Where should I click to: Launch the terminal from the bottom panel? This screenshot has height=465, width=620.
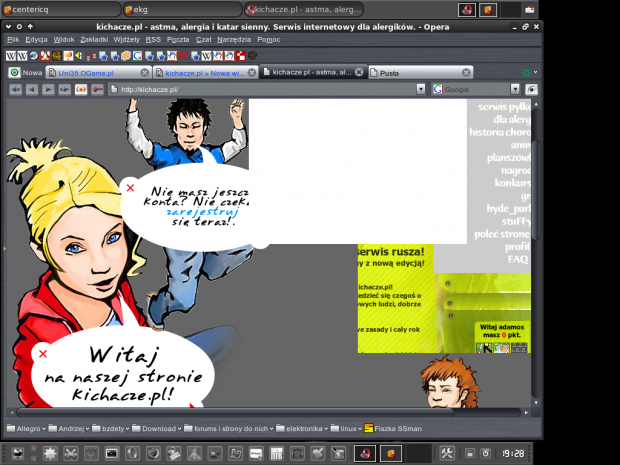[112, 453]
